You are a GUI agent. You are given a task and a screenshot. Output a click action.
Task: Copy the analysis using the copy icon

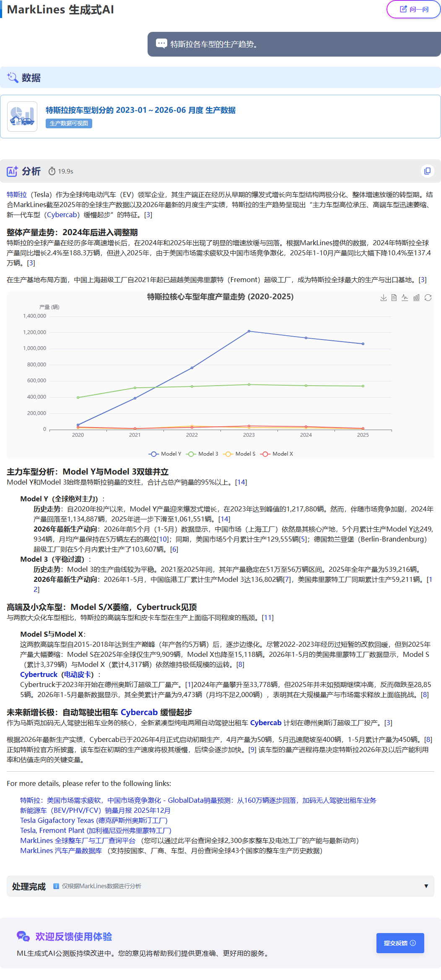click(427, 171)
